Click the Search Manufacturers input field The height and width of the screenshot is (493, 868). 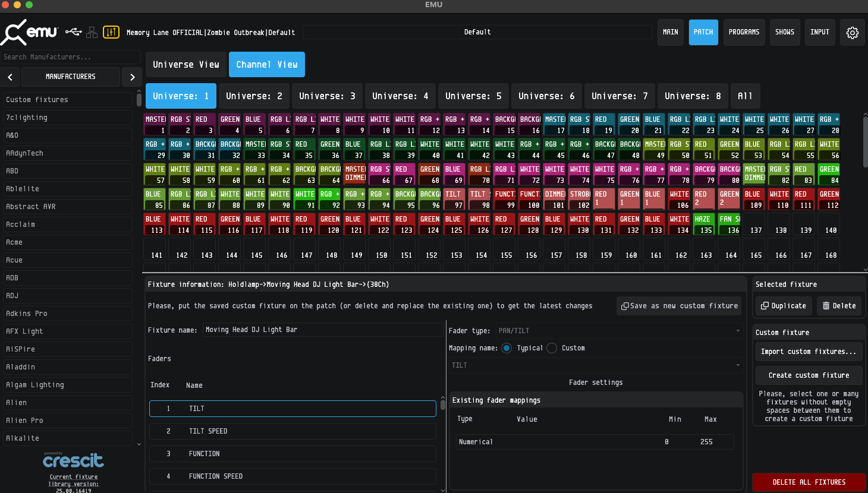(x=70, y=57)
